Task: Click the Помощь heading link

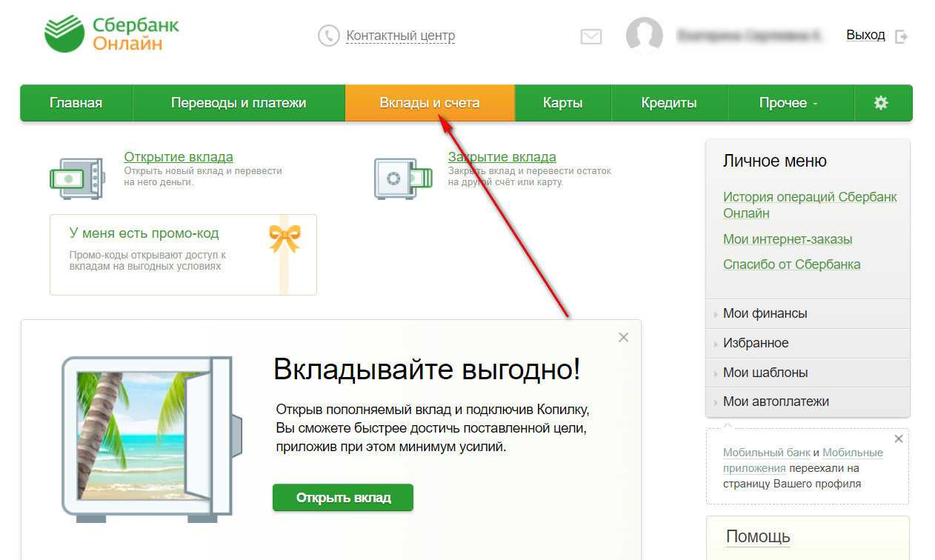Action: pyautogui.click(x=758, y=536)
